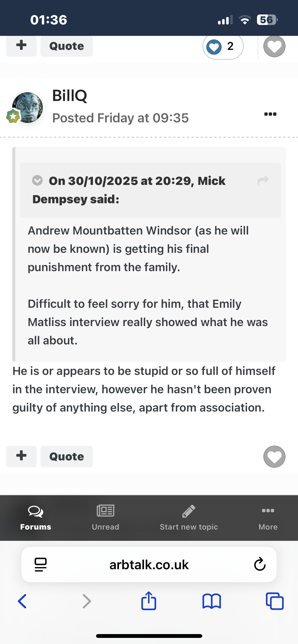This screenshot has width=298, height=644.
Task: Show the reactions list with 2 likes
Action: point(223,47)
